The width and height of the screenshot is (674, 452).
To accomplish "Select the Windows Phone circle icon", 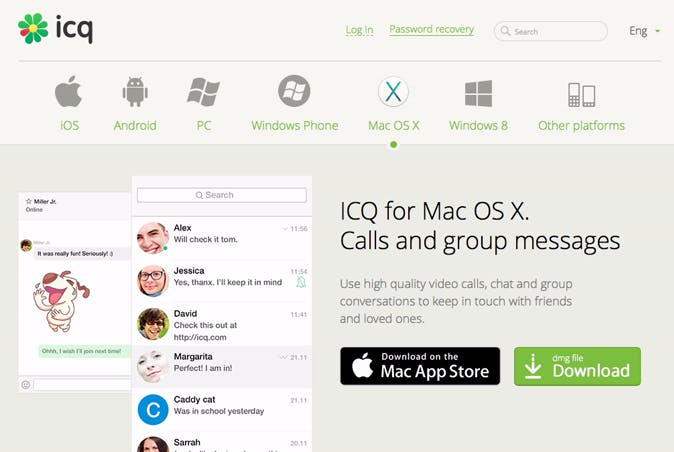I will pyautogui.click(x=294, y=91).
